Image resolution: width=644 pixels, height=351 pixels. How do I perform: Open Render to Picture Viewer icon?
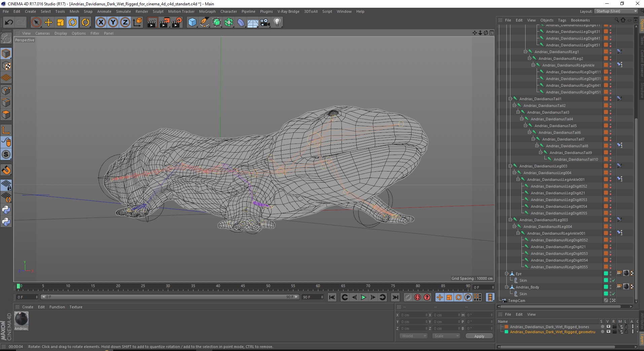click(x=165, y=23)
